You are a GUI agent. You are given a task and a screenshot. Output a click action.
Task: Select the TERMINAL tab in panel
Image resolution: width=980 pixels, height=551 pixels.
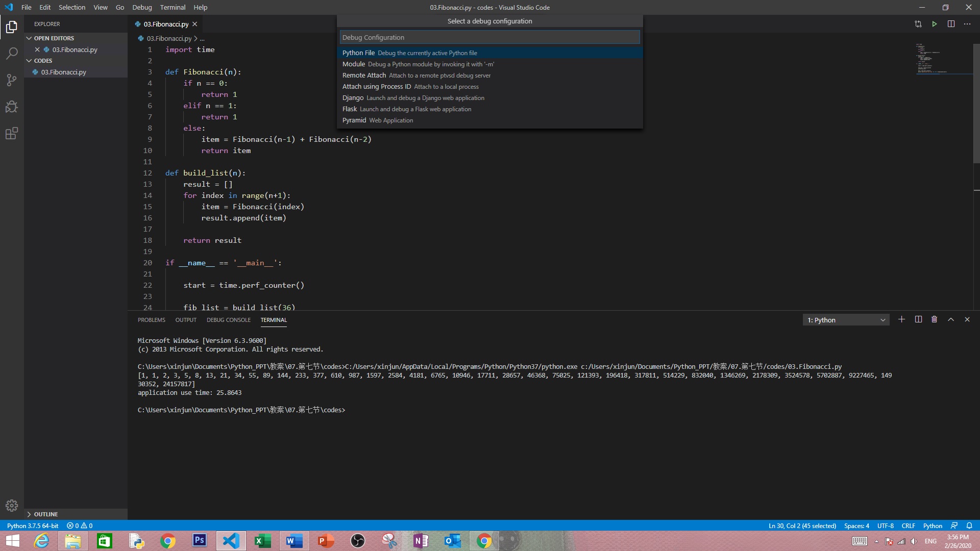[274, 319]
